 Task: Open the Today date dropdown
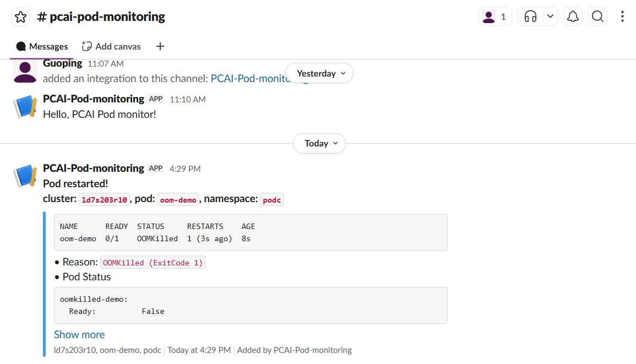pyautogui.click(x=319, y=143)
